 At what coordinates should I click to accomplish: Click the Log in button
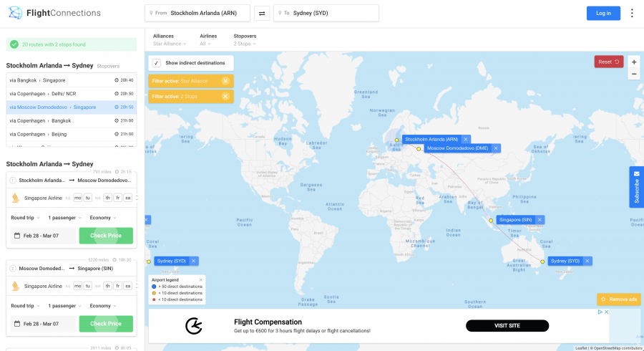(603, 13)
